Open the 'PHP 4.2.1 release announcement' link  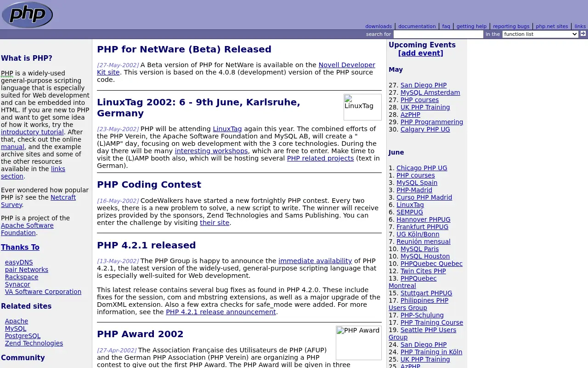221,312
